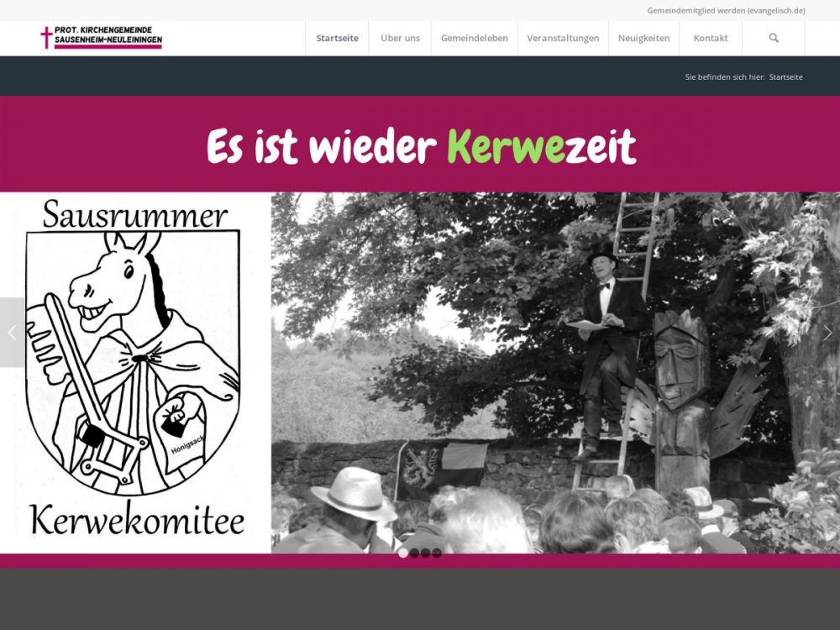Viewport: 840px width, 630px height.
Task: Expand the Veranstaltungen menu
Action: click(563, 38)
